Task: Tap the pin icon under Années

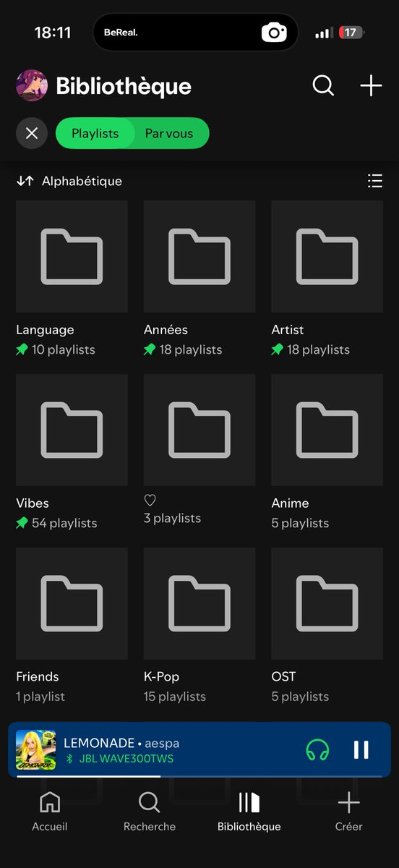Action: 150,349
